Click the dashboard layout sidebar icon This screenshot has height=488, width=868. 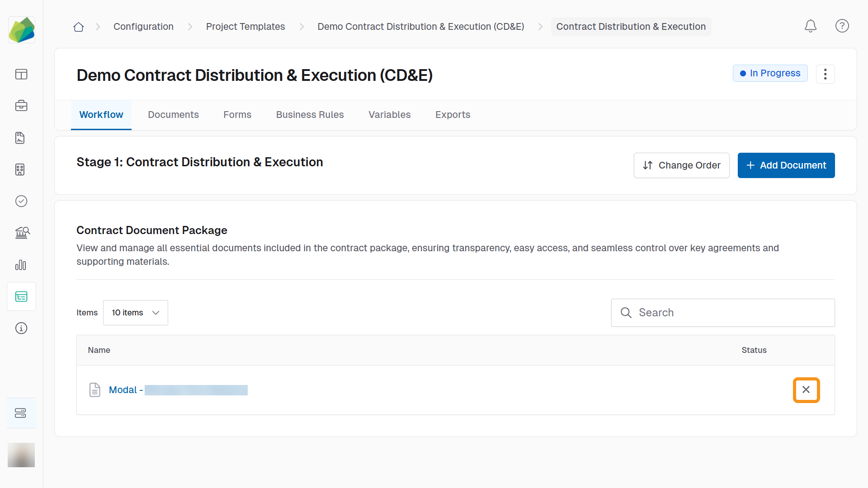coord(21,74)
